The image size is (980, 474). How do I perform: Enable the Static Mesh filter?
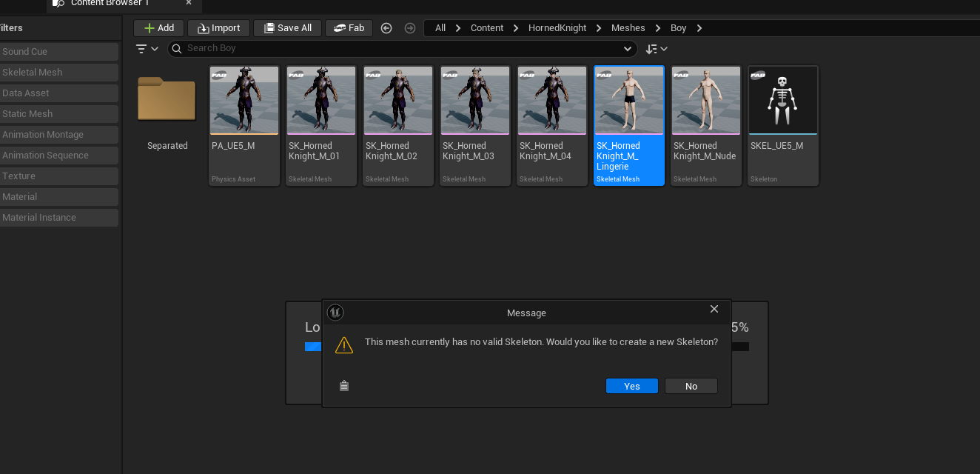pyautogui.click(x=59, y=114)
